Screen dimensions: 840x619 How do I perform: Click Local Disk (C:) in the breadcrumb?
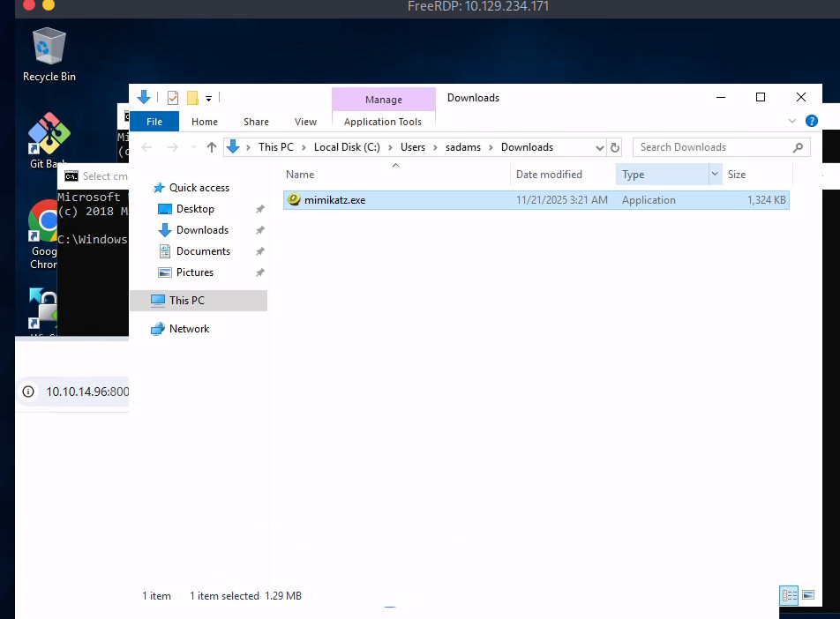click(347, 147)
